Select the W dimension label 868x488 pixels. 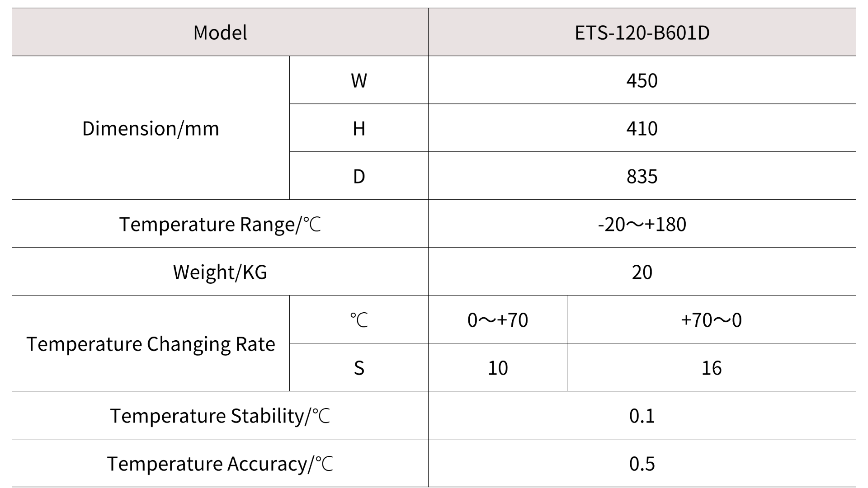[x=359, y=80]
